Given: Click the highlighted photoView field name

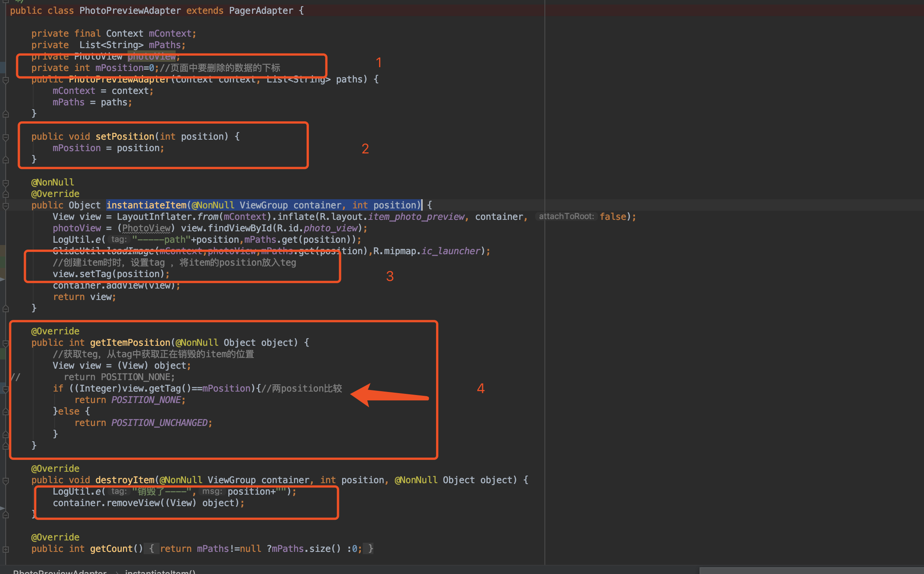Looking at the screenshot, I should coord(152,56).
